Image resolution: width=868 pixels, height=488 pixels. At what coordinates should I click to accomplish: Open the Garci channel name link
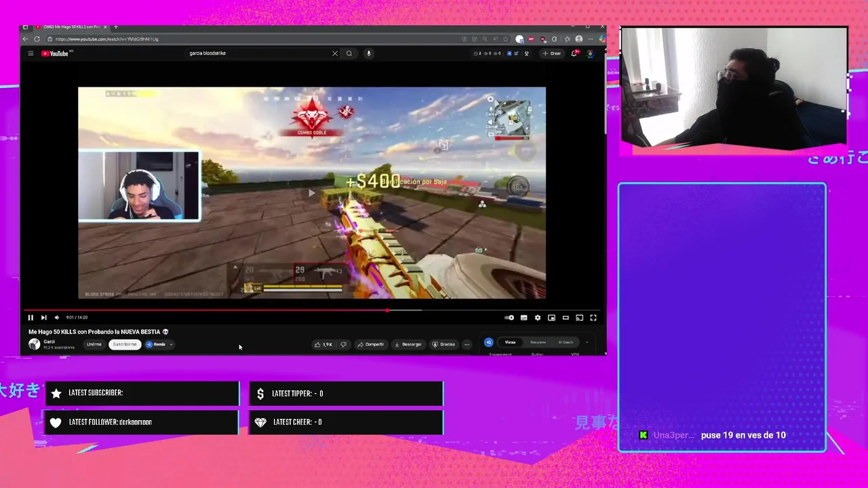click(x=49, y=342)
